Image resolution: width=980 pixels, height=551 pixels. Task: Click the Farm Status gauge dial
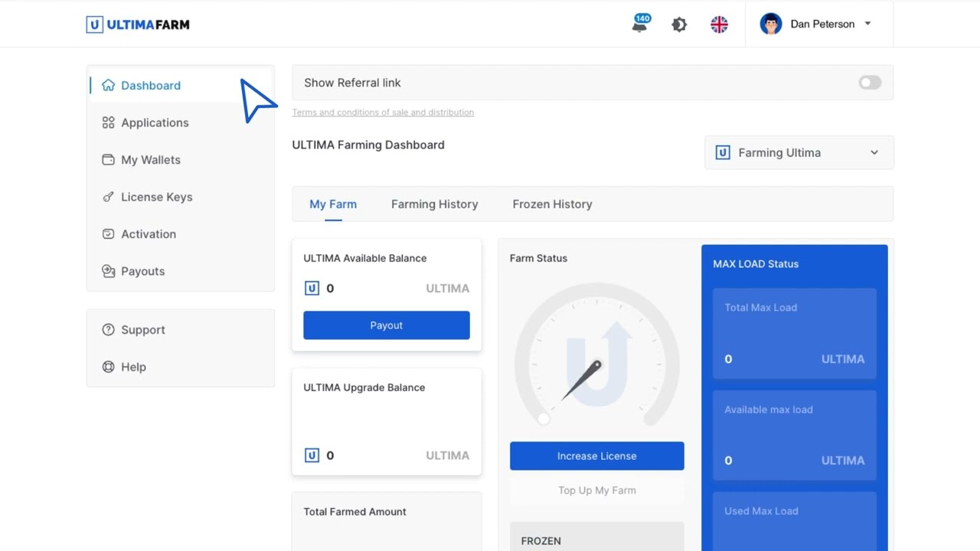coord(597,356)
